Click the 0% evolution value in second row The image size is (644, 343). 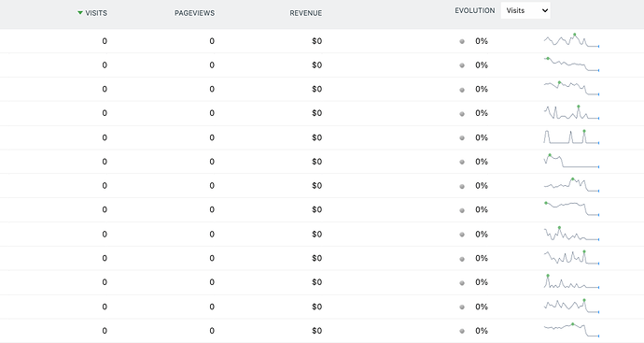tap(482, 65)
